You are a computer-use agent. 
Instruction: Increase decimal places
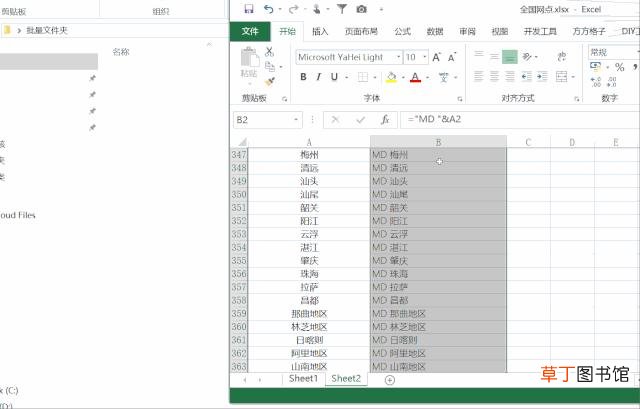tap(596, 82)
